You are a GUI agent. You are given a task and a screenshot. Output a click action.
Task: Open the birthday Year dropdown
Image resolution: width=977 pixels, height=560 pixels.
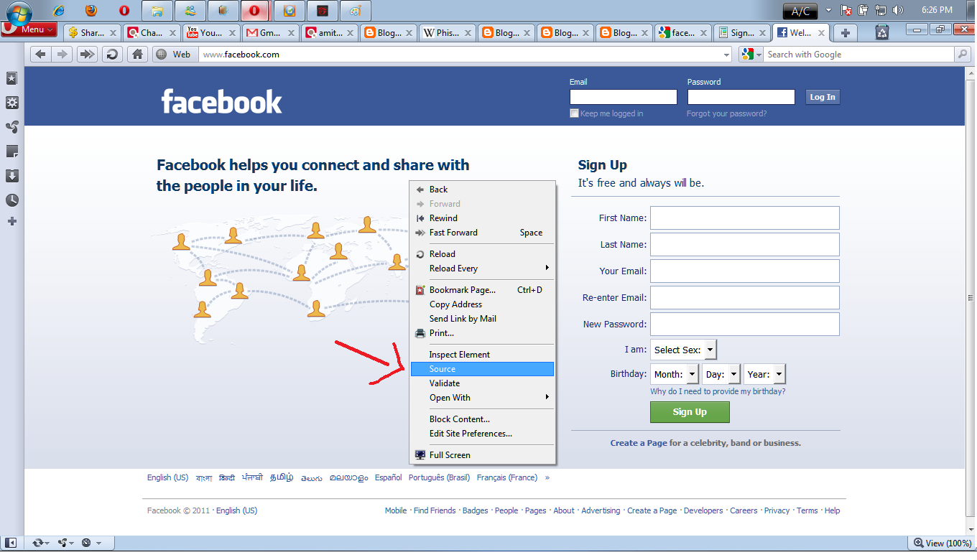tap(764, 374)
